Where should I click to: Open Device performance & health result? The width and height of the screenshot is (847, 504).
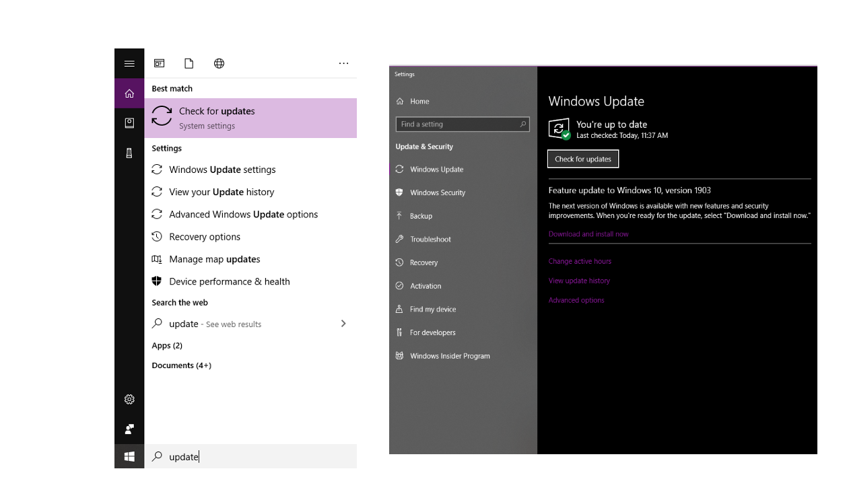[x=250, y=281]
